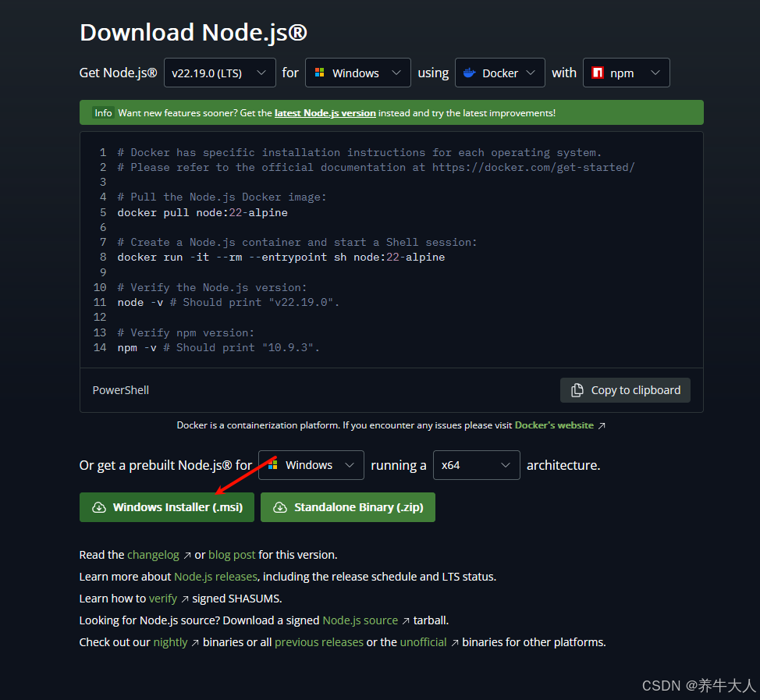The width and height of the screenshot is (760, 700).
Task: Click the download icon on Windows Installer button
Action: 99,507
